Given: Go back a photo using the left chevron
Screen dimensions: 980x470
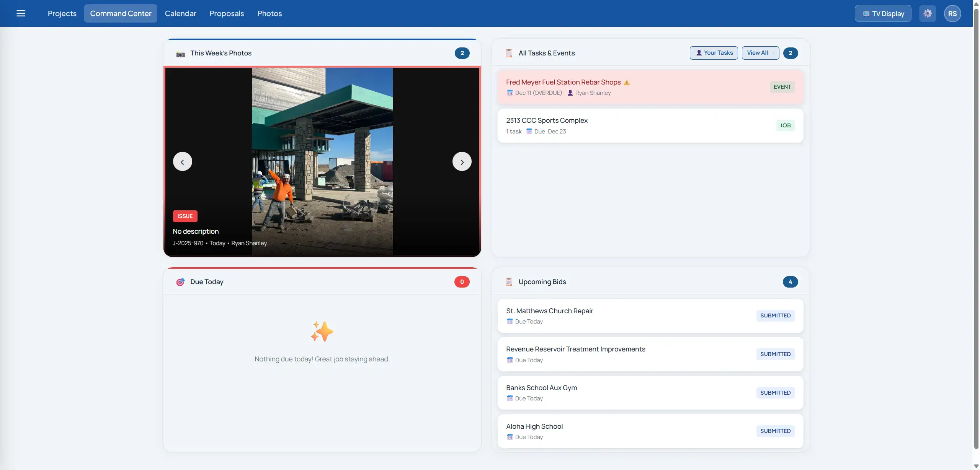Looking at the screenshot, I should click(x=182, y=161).
